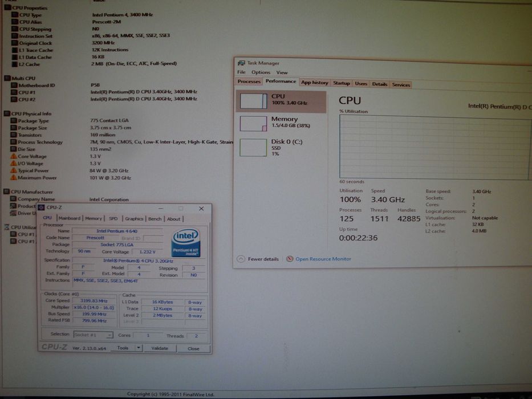Click the CPU Stepping row icon
Image resolution: width=532 pixels, height=399 pixels.
14,29
